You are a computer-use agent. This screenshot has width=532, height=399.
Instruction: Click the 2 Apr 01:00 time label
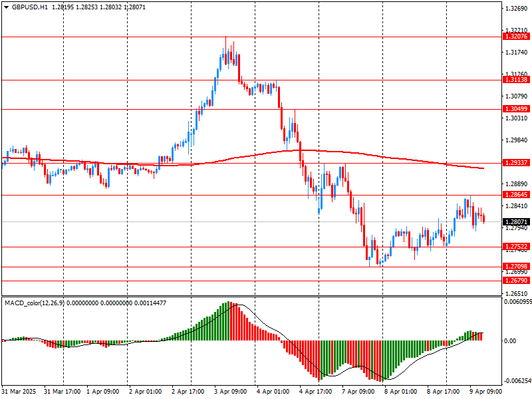click(x=146, y=392)
